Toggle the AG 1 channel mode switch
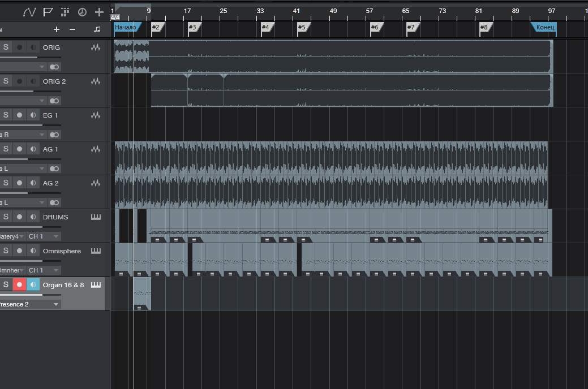 tap(54, 168)
